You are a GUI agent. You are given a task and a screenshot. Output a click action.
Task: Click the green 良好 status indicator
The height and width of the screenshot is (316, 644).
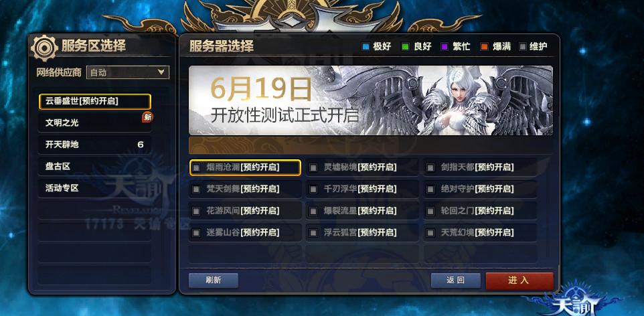coord(406,46)
